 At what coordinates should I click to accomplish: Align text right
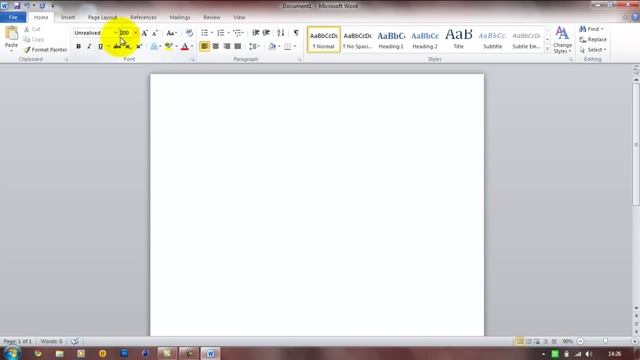(x=227, y=47)
